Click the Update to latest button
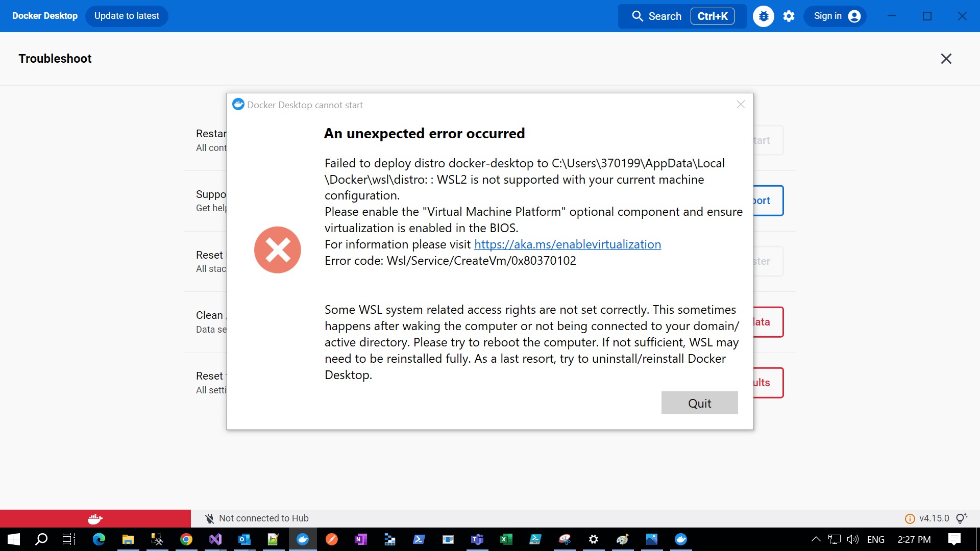Screen dimensions: 980x551 (x=127, y=16)
